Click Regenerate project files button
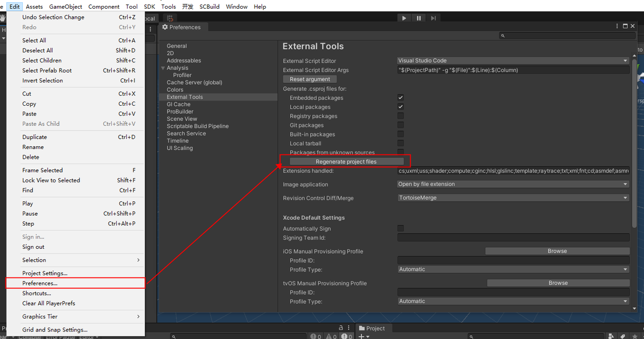 [x=346, y=162]
